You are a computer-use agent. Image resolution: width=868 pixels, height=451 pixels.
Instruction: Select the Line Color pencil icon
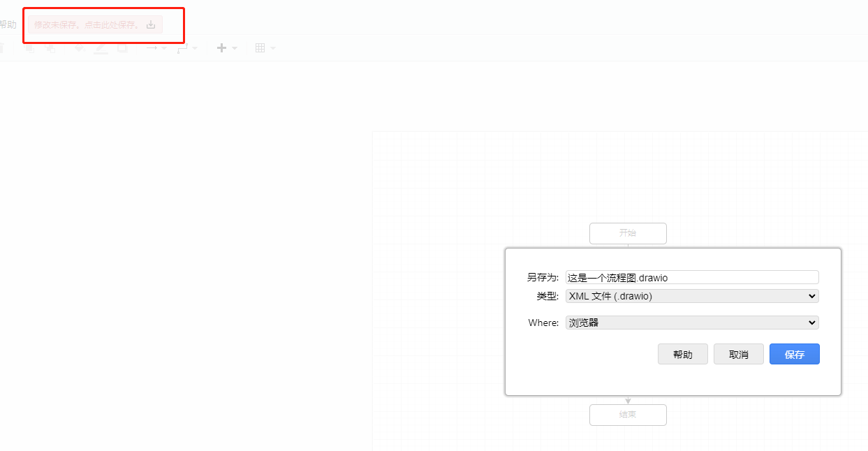tap(101, 48)
